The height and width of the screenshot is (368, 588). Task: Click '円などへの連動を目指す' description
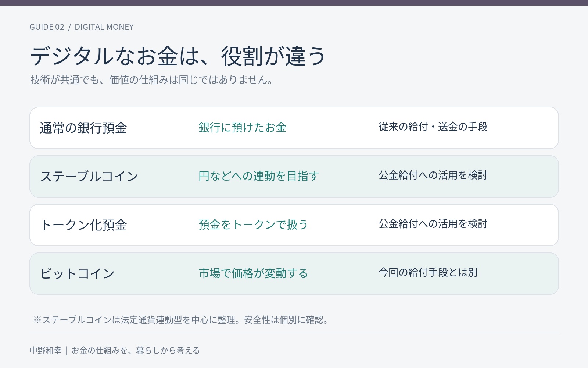pyautogui.click(x=259, y=176)
